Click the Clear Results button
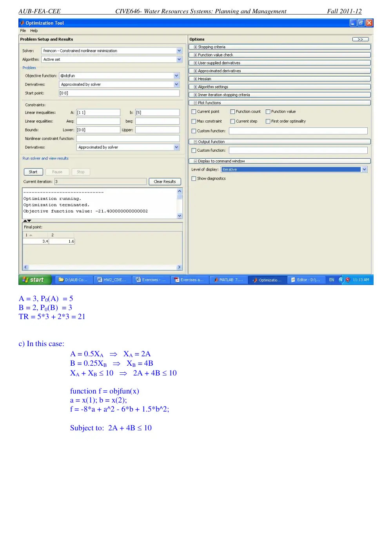The width and height of the screenshot is (392, 555). click(x=165, y=181)
